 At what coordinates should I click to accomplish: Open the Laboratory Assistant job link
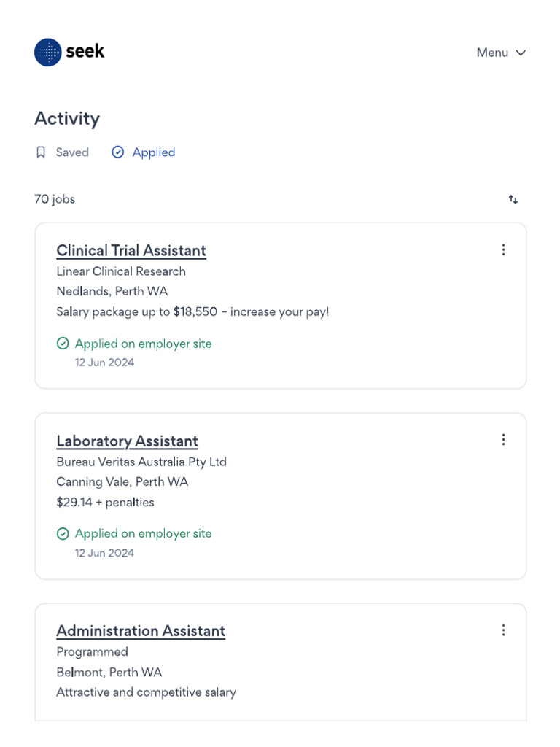coord(127,441)
